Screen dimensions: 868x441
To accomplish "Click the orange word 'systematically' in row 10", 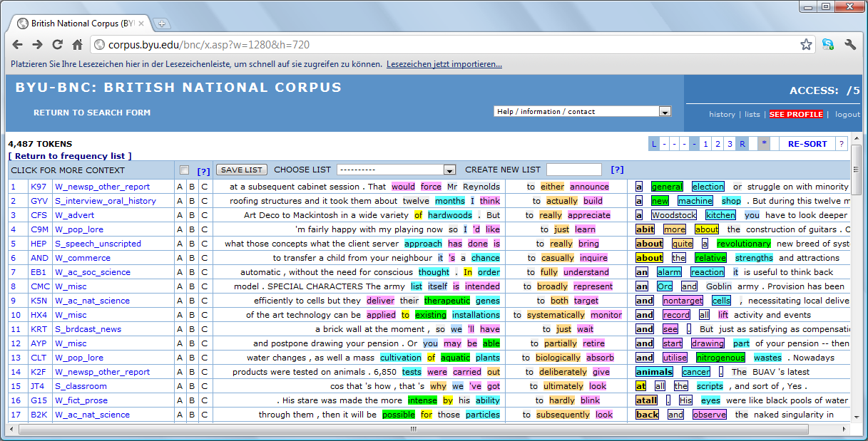I will 556,315.
